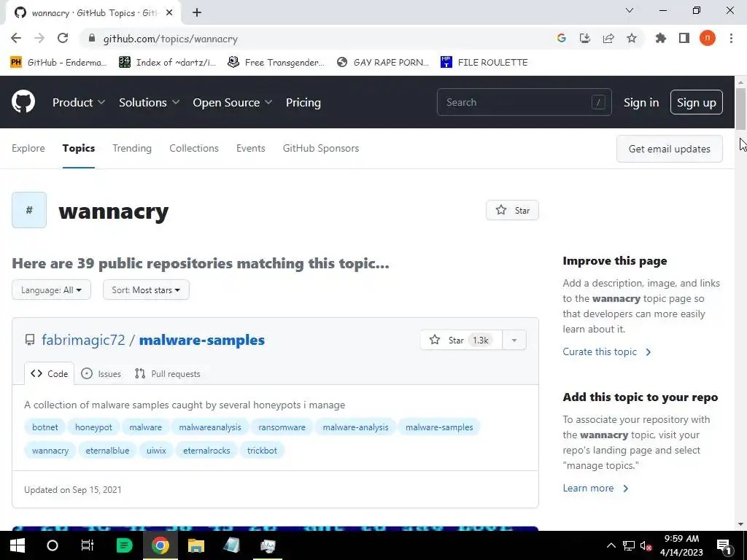Open Windows Start menu
This screenshot has width=747, height=560.
point(18,545)
